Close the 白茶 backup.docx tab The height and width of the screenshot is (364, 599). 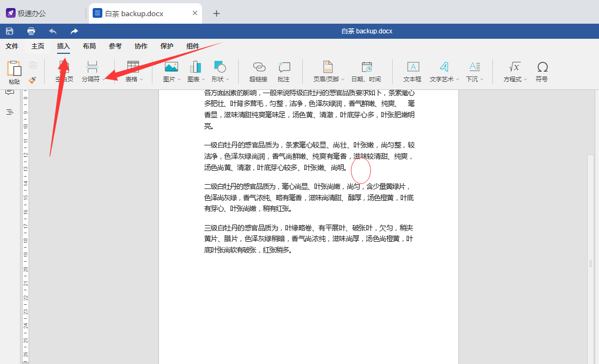(x=195, y=13)
